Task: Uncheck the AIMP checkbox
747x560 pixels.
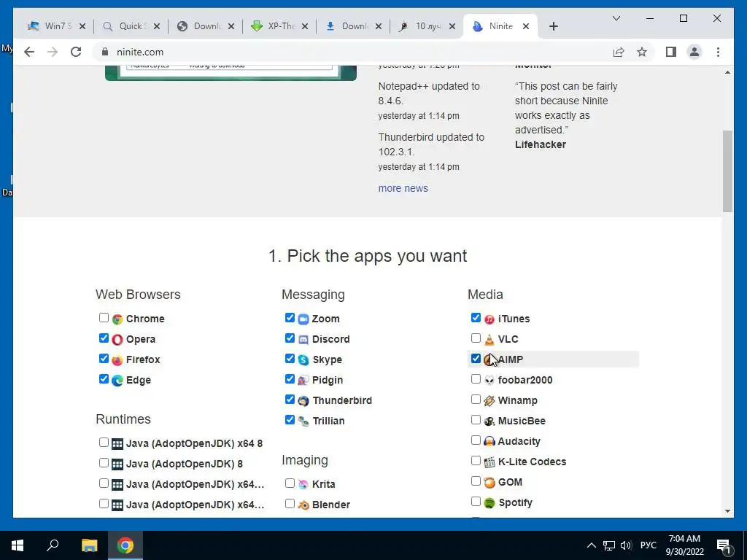Action: point(476,359)
